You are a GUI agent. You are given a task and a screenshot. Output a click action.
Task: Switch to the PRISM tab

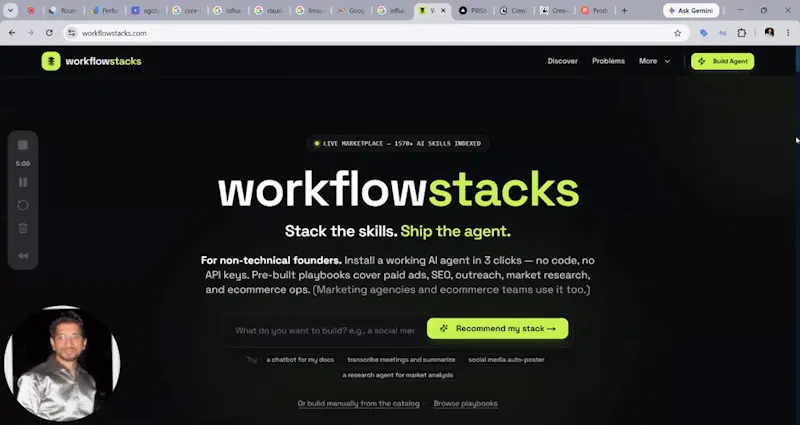click(472, 10)
